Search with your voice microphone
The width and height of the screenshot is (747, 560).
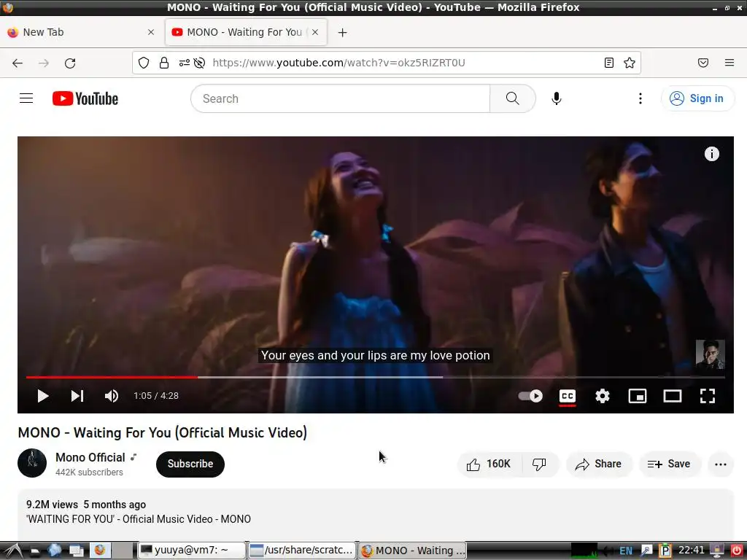point(556,98)
